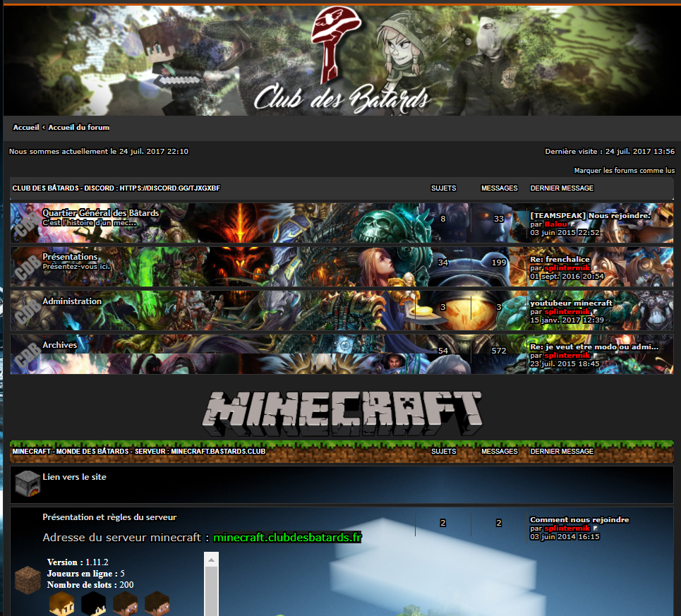Go to Accueil breadcrumb
681x616 pixels.
pyautogui.click(x=26, y=127)
